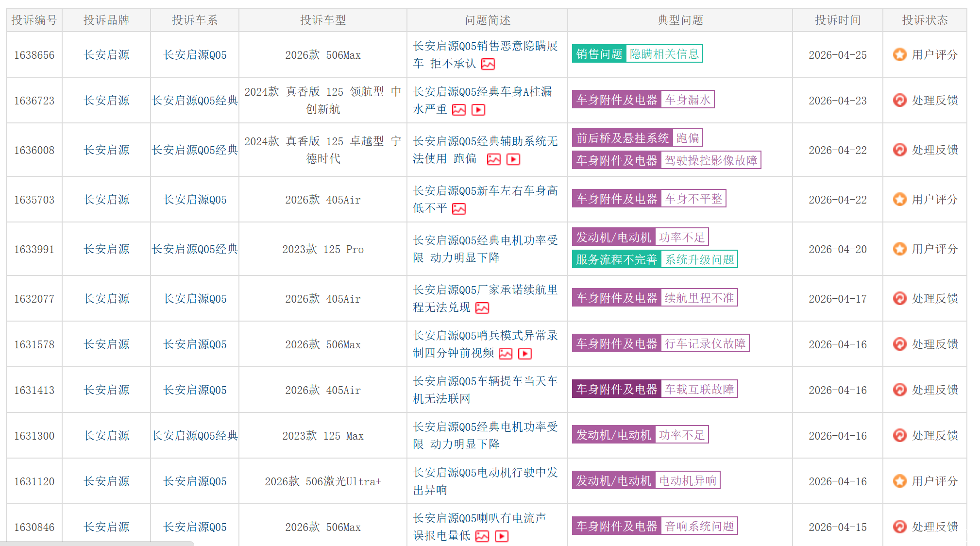
Task: Open 长安启源 brand link for complaint 1638656
Action: pyautogui.click(x=106, y=55)
